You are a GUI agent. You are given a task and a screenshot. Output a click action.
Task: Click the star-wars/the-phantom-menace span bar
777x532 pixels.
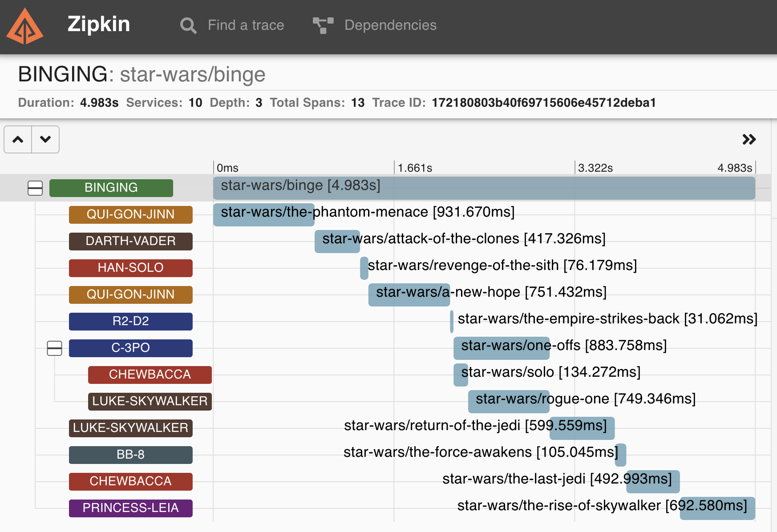click(x=264, y=214)
